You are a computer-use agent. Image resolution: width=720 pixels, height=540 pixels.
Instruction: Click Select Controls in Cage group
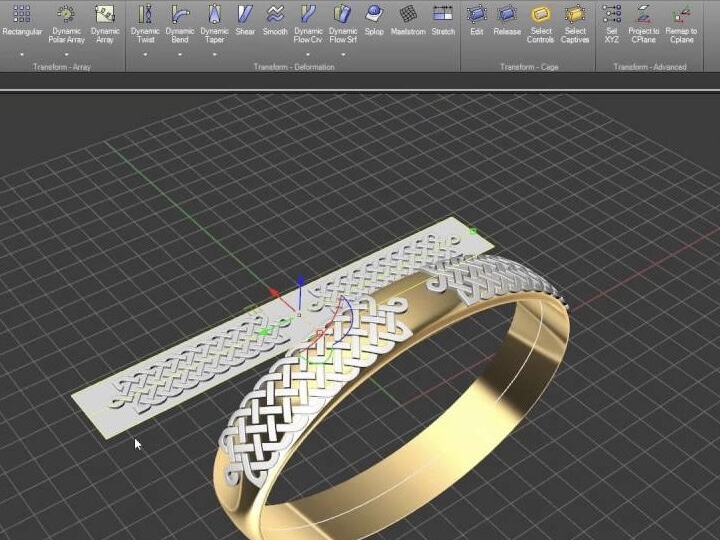point(540,16)
